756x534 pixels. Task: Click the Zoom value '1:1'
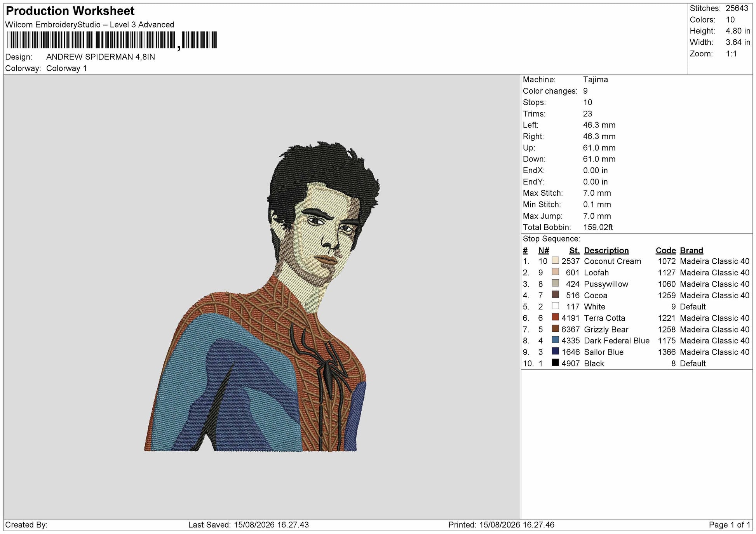(x=732, y=54)
